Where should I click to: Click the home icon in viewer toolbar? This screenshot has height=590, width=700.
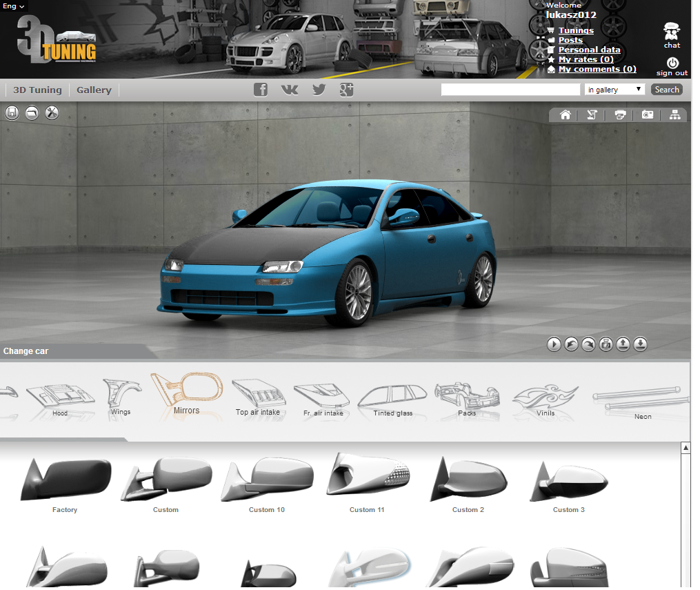pyautogui.click(x=565, y=115)
